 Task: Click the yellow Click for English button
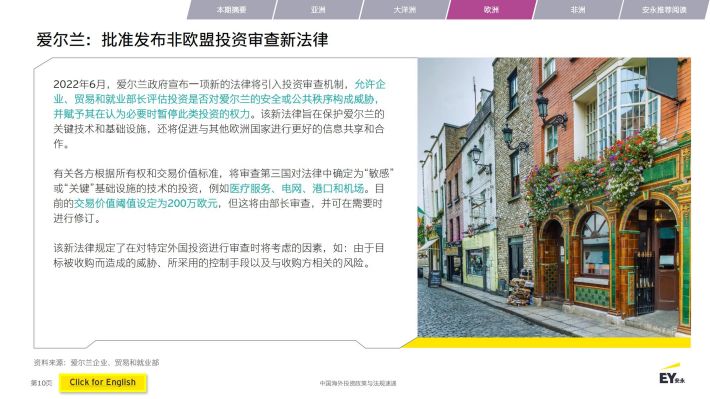coord(103,382)
